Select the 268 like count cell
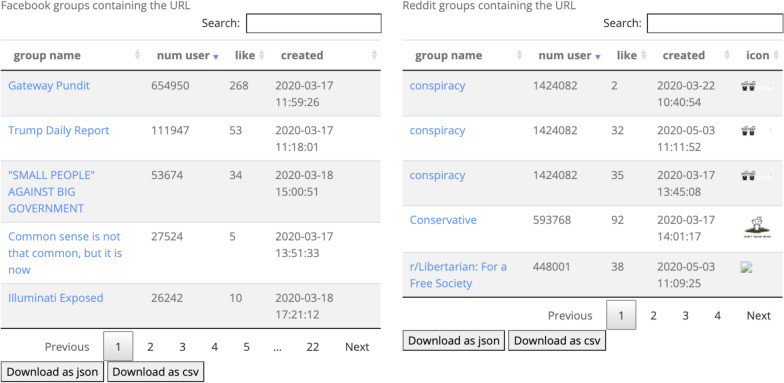This screenshot has height=383, width=784. [239, 86]
